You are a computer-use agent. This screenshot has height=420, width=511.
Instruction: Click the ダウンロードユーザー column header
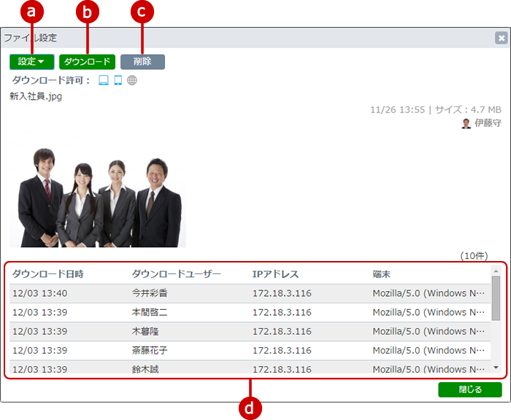[x=177, y=274]
